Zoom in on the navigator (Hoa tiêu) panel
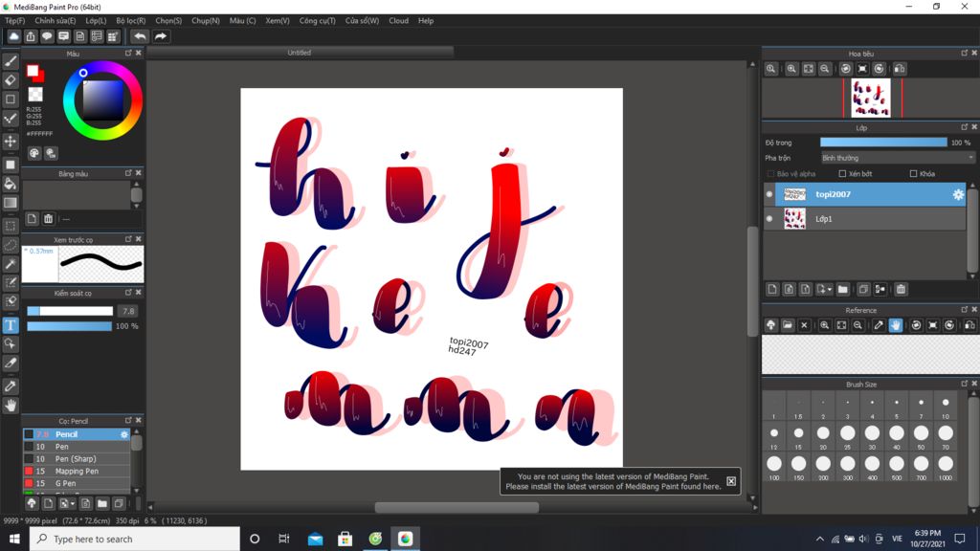 coord(791,69)
